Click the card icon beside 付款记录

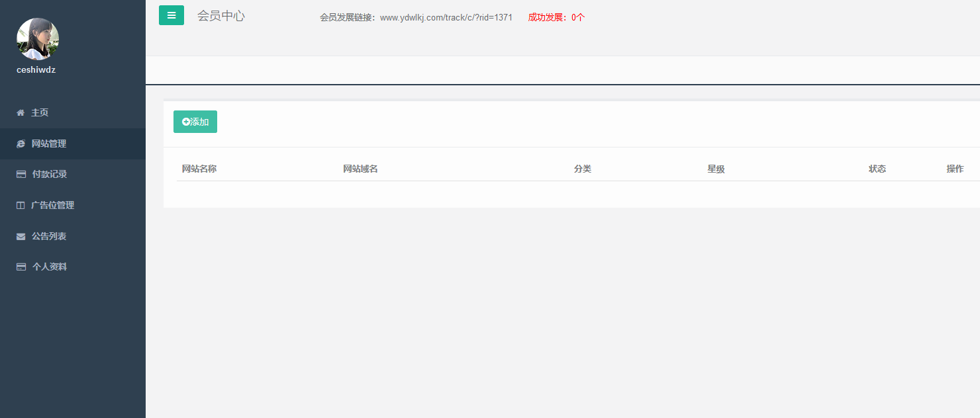(x=21, y=175)
